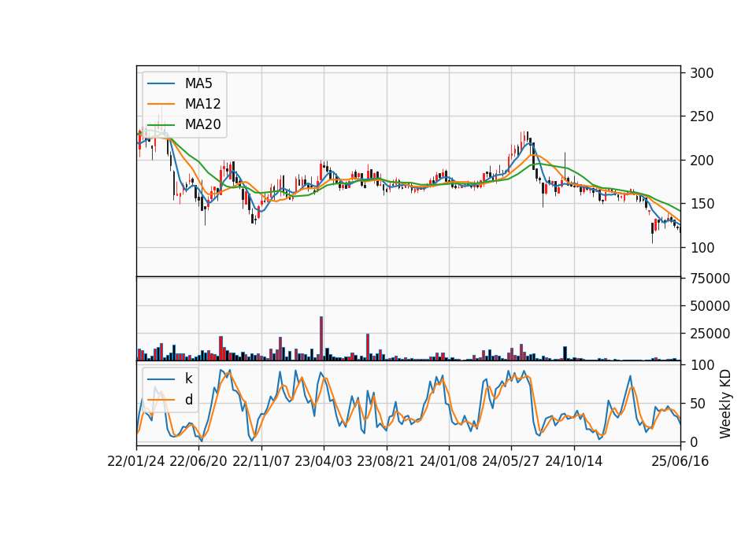The height and width of the screenshot is (543, 756).
Task: Click the 200 price axis label
Action: coord(702,161)
